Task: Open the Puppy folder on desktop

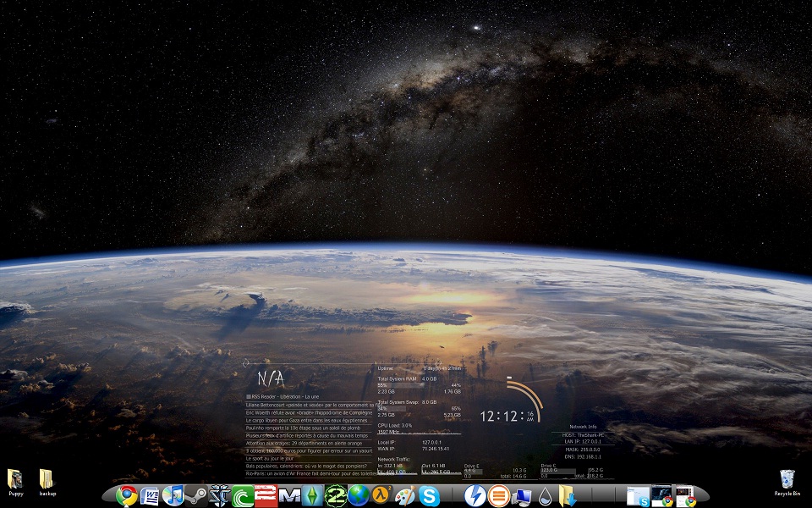Action: (15, 483)
